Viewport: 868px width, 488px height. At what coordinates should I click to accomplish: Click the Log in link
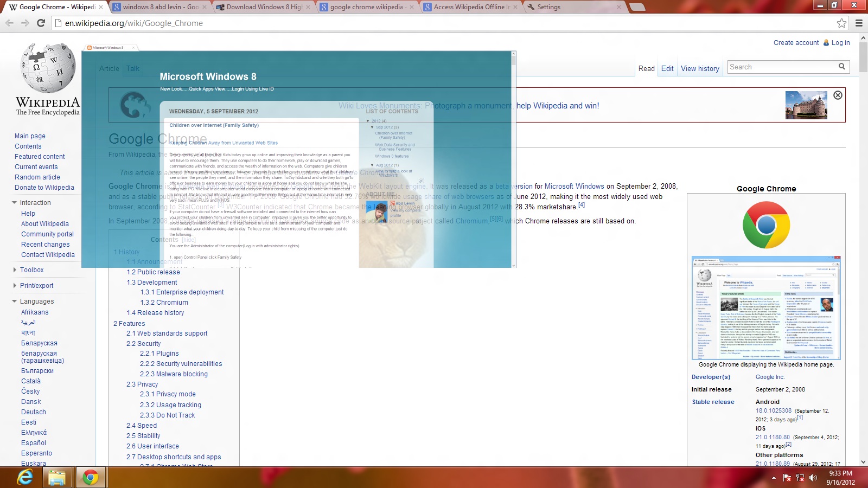pos(840,43)
